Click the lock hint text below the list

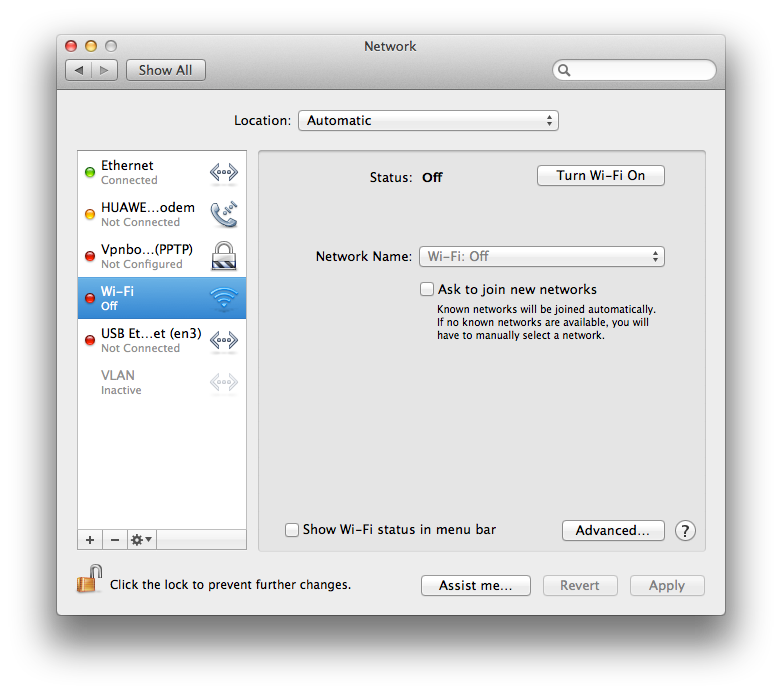click(230, 584)
